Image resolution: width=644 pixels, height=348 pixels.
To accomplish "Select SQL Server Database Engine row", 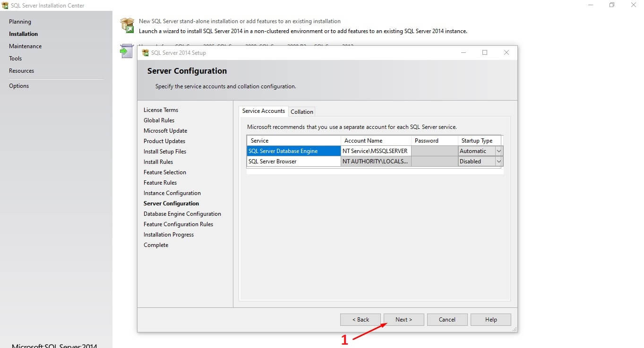I will pyautogui.click(x=293, y=151).
